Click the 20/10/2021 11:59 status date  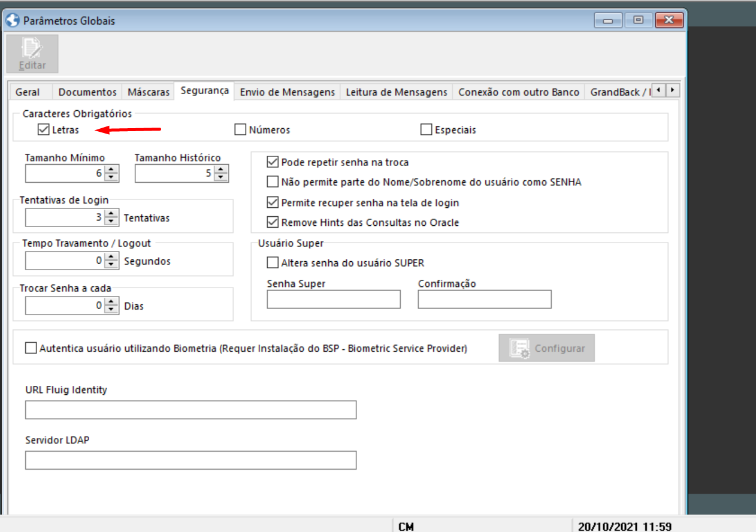click(624, 527)
